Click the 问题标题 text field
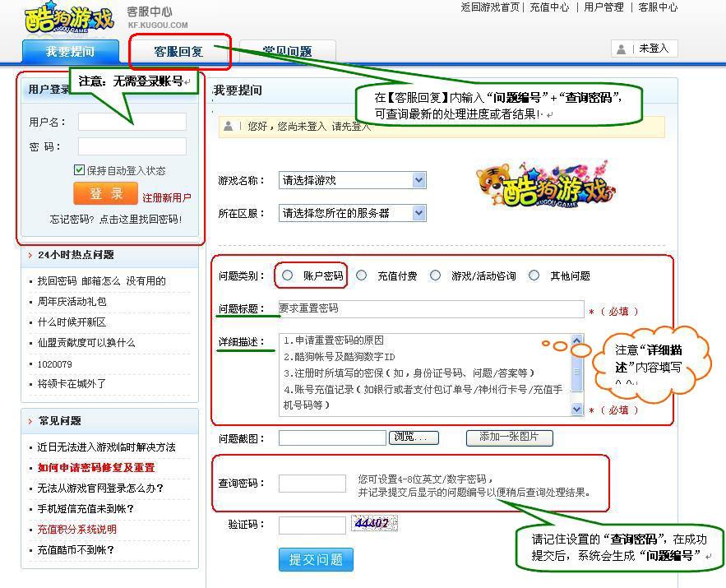 click(x=432, y=309)
